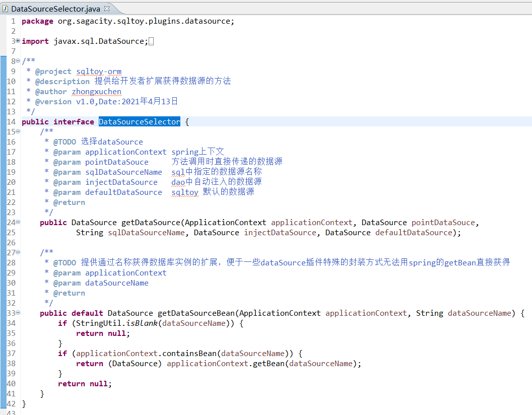
Task: Click the @TODO tag on line 28
Action: (64, 263)
